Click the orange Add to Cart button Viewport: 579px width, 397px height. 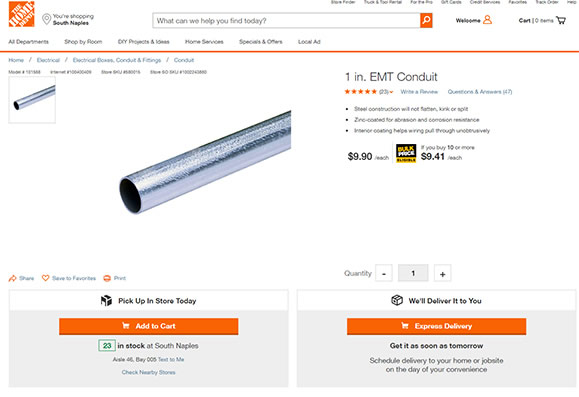148,326
